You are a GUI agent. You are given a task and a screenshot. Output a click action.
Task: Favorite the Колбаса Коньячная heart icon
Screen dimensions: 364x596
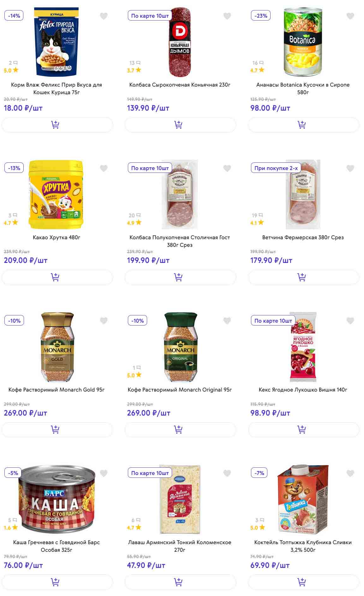click(227, 16)
